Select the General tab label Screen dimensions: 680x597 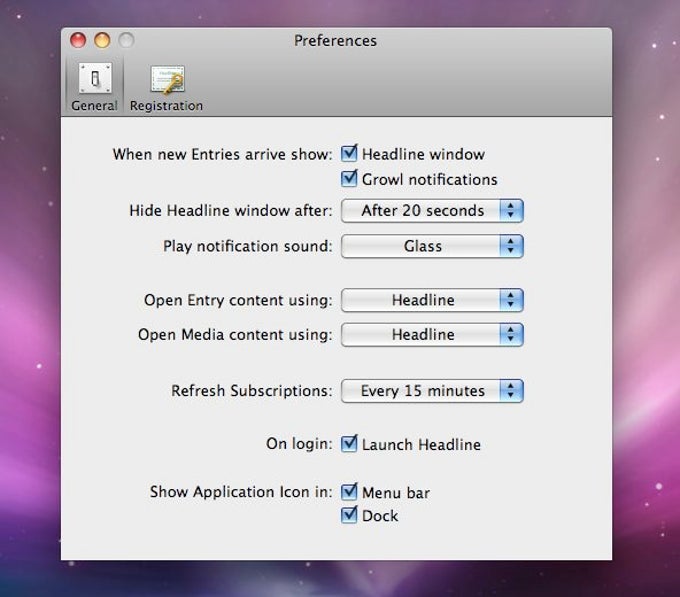94,105
